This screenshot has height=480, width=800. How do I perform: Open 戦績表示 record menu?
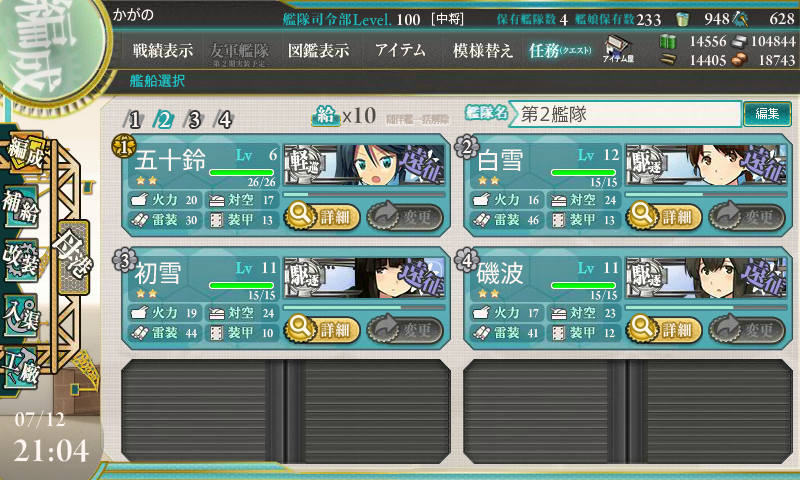point(163,50)
